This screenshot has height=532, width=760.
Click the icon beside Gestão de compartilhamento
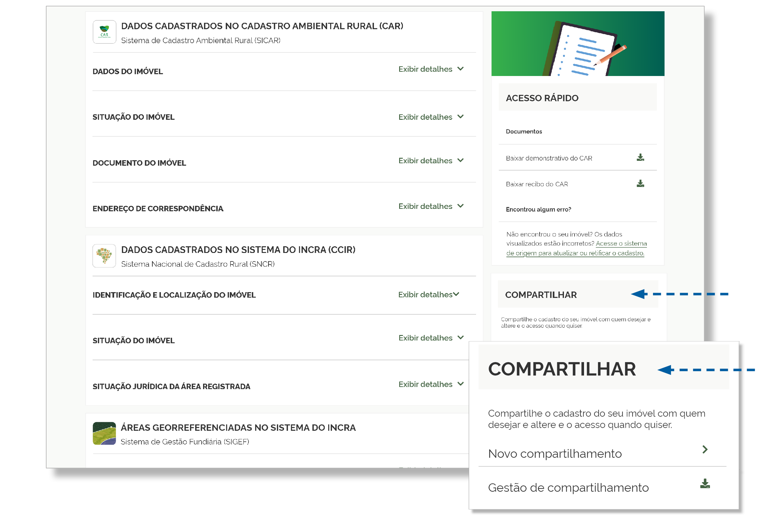click(x=705, y=484)
